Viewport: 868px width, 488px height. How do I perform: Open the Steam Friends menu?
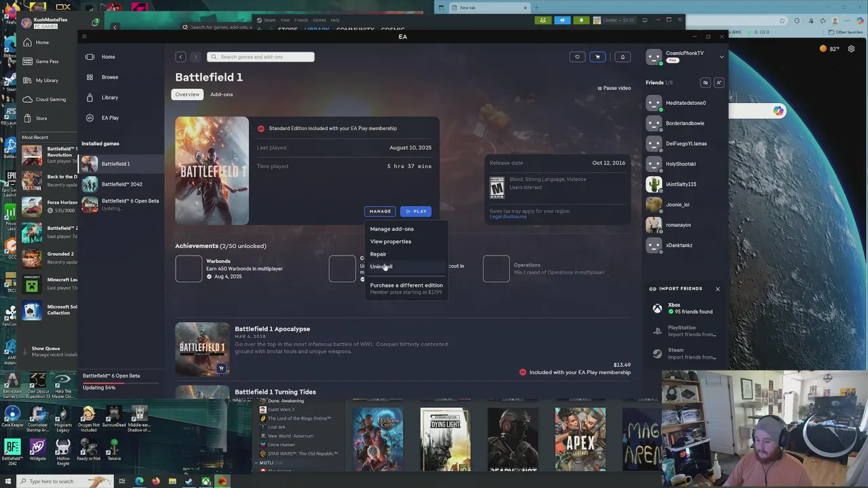(301, 20)
